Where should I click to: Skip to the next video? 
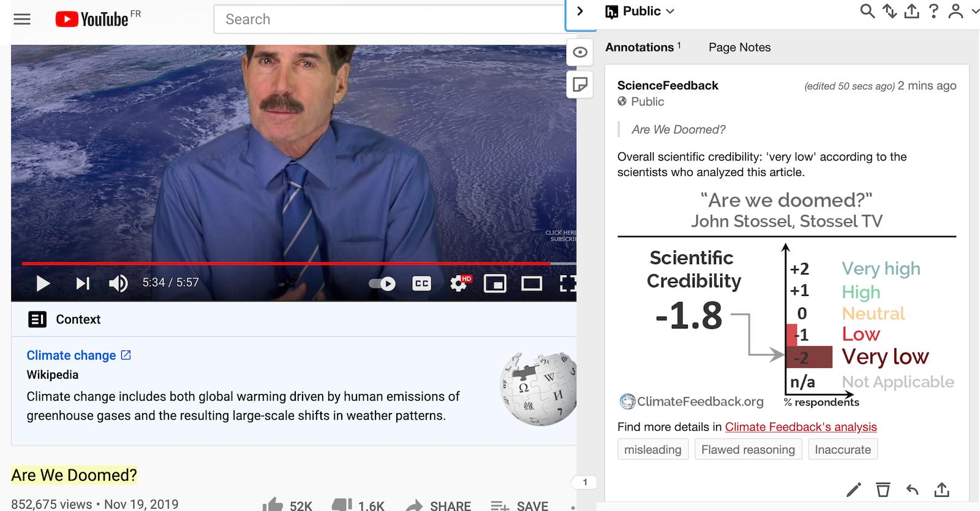pos(83,283)
